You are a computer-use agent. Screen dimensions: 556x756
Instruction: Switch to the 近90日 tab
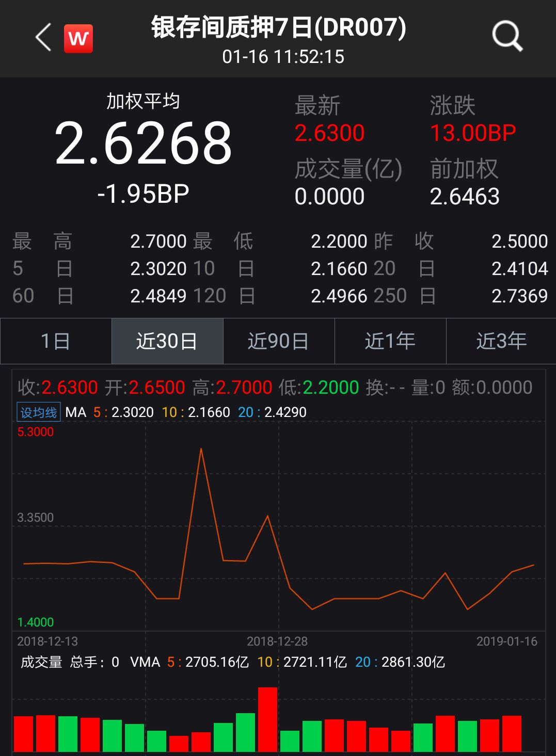[279, 341]
